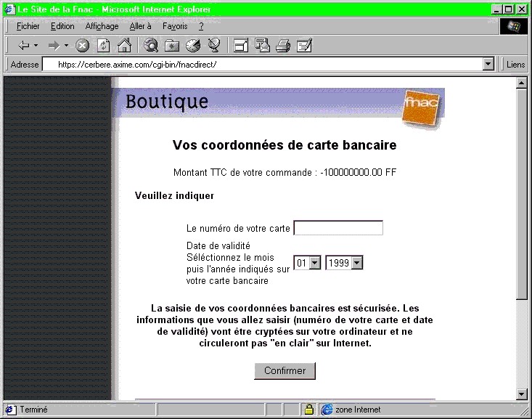The height and width of the screenshot is (419, 532).
Task: Open the Mail toolbar icon
Action: [x=262, y=45]
